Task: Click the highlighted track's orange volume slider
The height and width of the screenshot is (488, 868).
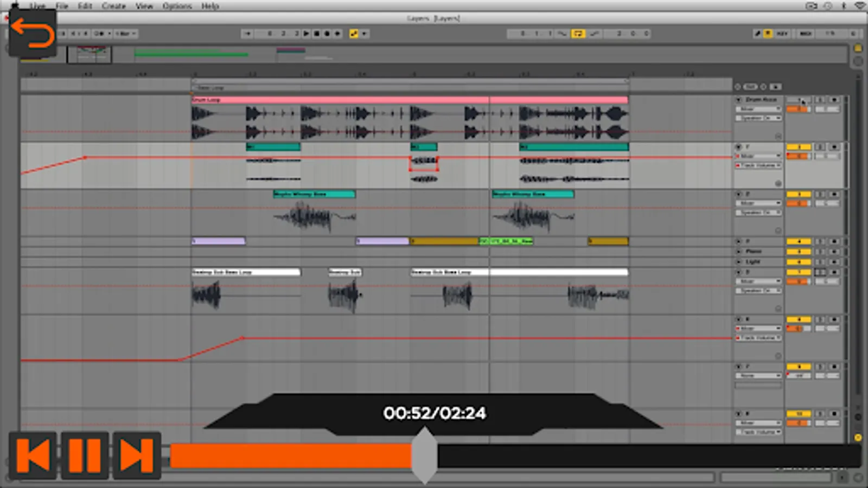Action: click(x=799, y=156)
